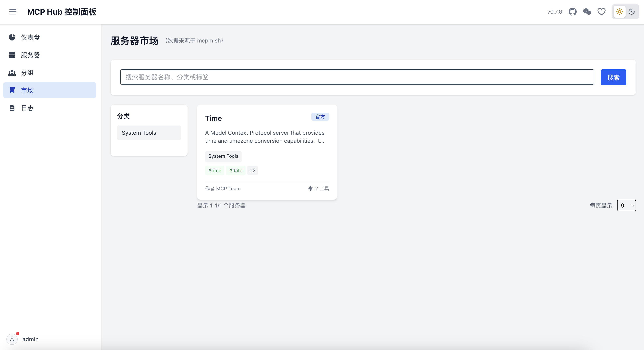The width and height of the screenshot is (644, 350).
Task: Click the #time tag link
Action: click(215, 171)
